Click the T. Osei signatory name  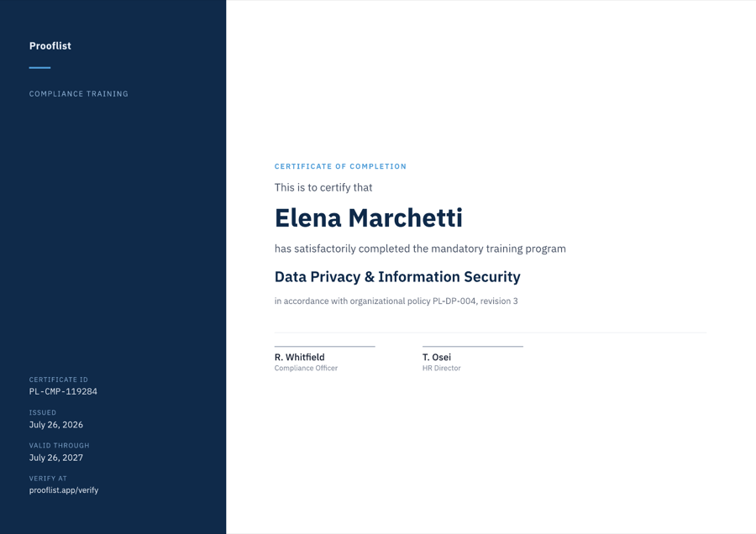437,357
